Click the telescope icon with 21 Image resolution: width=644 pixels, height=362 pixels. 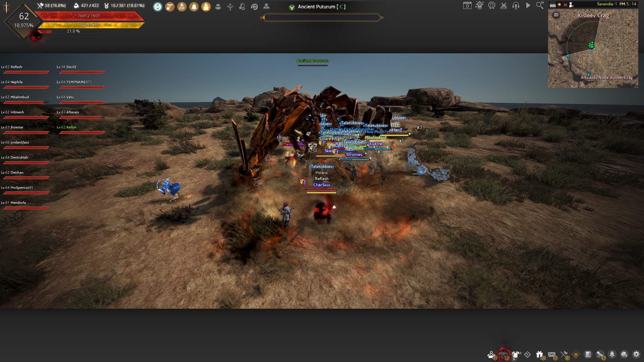click(600, 355)
